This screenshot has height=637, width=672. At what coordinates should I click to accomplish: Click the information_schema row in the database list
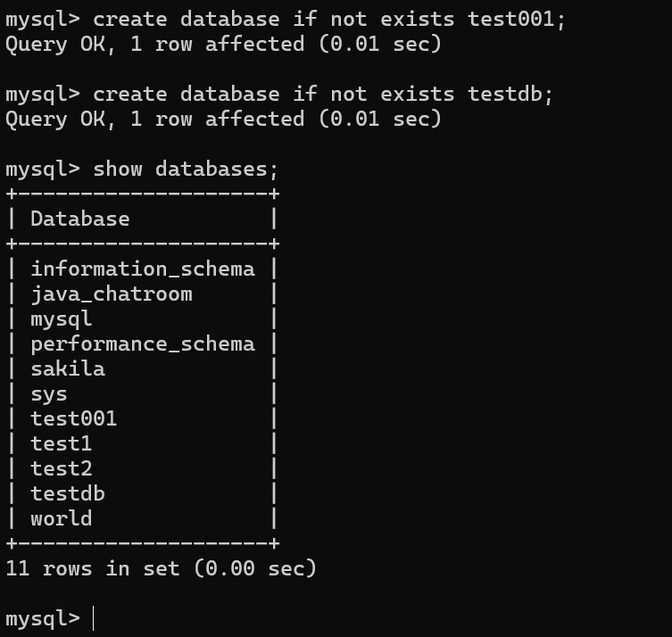(142, 269)
